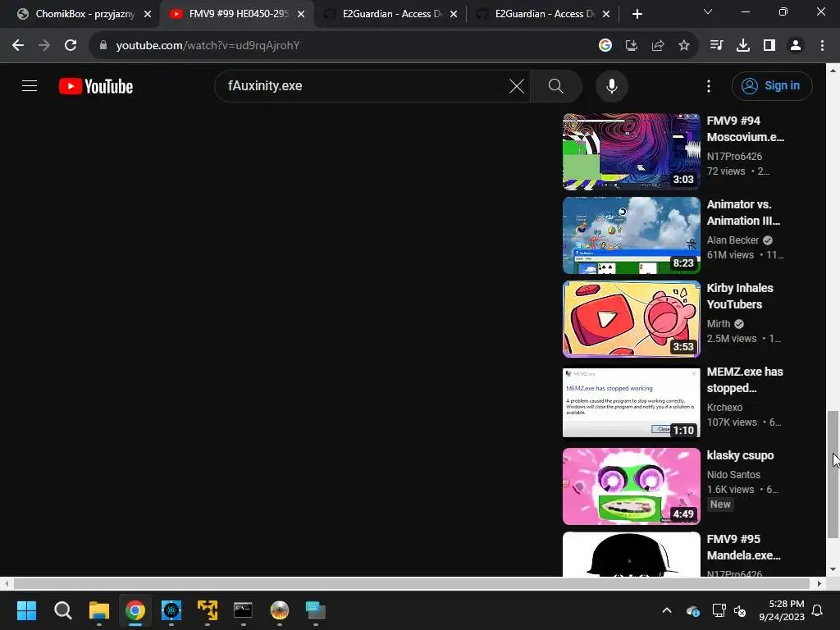Open Chrome three-dot menu
Image resolution: width=840 pixels, height=630 pixels.
point(822,46)
